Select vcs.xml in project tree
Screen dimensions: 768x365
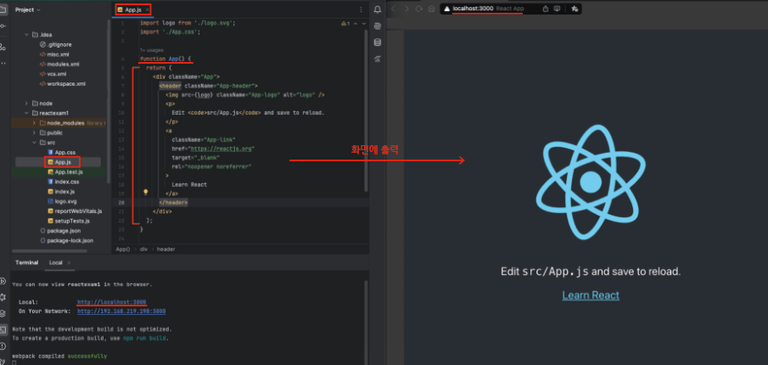click(x=56, y=74)
